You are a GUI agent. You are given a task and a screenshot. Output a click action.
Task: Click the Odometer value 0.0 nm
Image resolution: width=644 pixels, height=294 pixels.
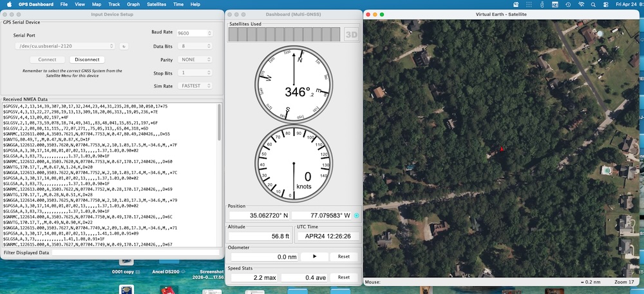[265, 257]
